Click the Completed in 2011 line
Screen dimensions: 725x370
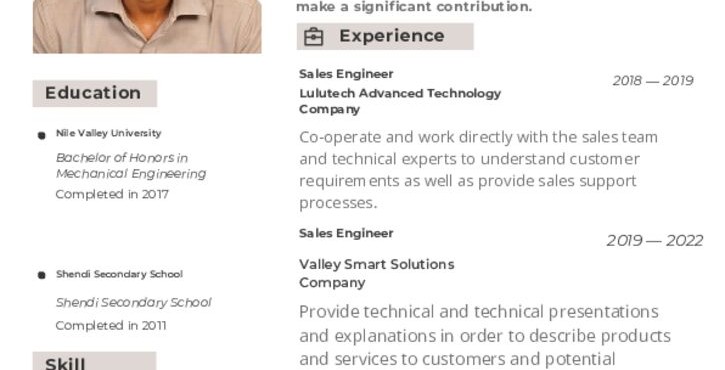[x=111, y=326]
